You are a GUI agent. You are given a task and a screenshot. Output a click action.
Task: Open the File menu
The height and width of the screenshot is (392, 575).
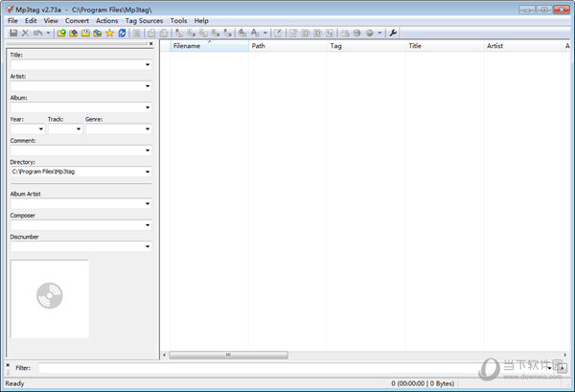[12, 21]
